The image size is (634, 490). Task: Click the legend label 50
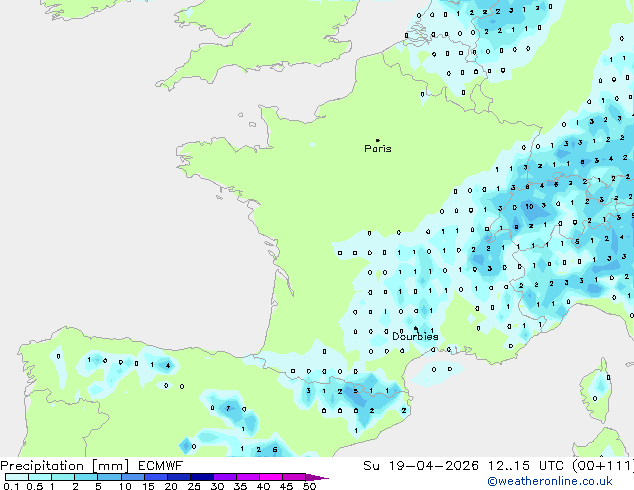(x=309, y=486)
